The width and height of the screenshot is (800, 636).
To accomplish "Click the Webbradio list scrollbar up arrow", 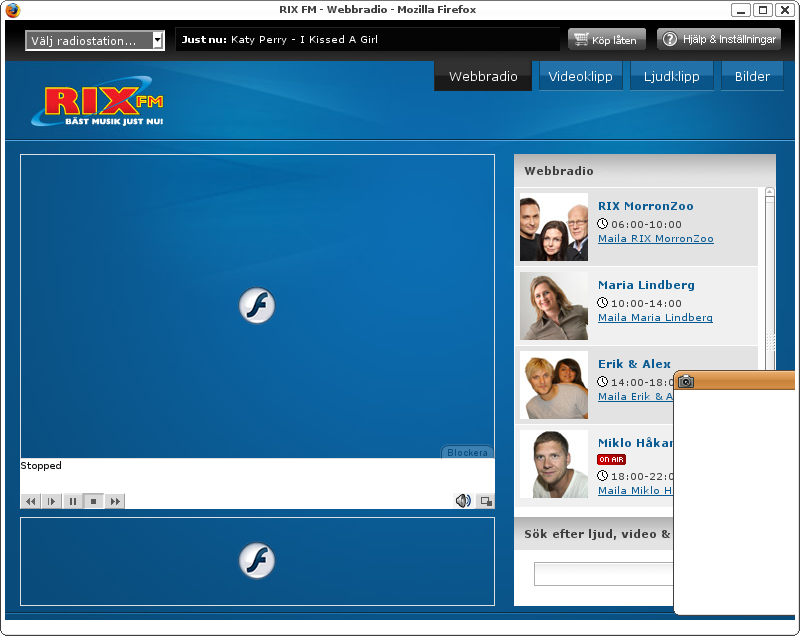I will pos(770,192).
